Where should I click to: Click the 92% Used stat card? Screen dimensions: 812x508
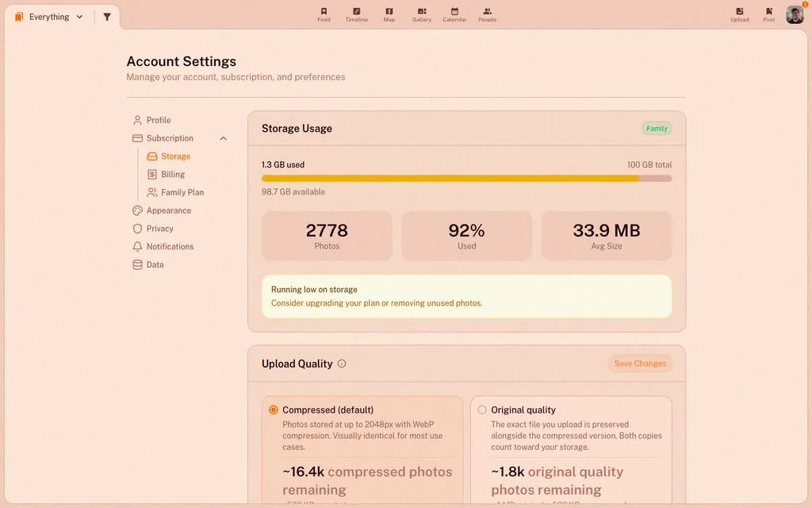(466, 236)
